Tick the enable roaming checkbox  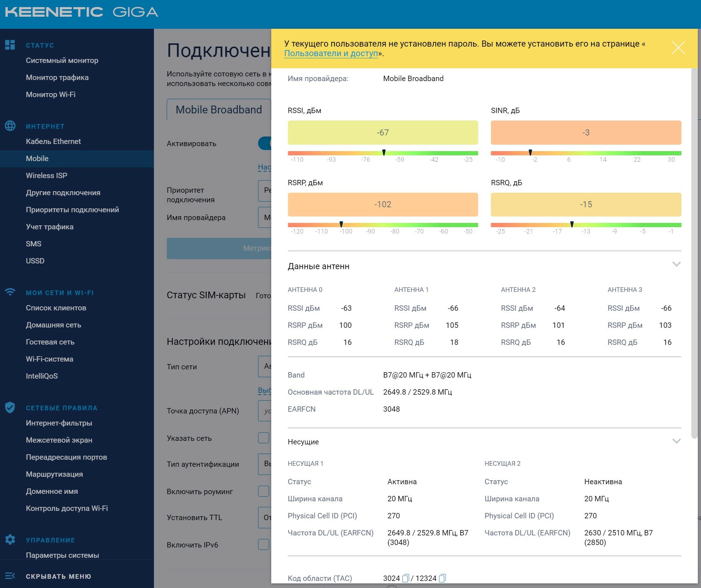[x=263, y=491]
